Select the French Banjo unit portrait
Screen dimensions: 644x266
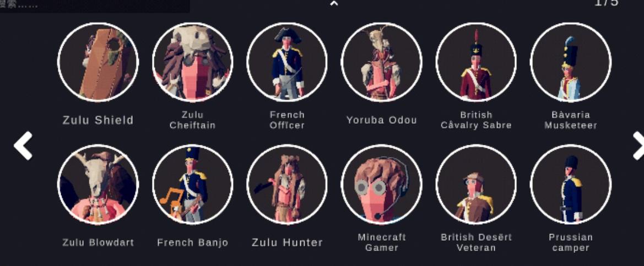pyautogui.click(x=193, y=184)
